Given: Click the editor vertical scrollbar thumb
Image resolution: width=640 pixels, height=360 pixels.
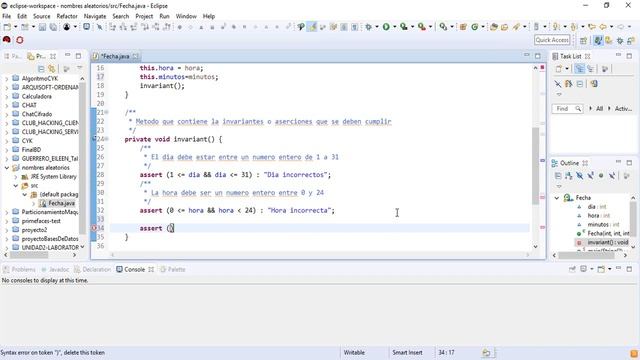Looking at the screenshot, I should (535, 166).
